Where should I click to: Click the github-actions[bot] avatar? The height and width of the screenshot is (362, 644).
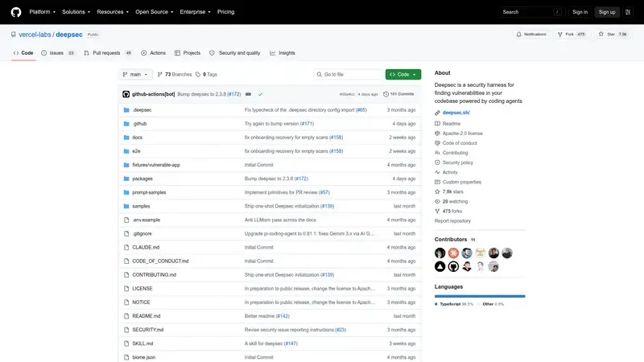(x=126, y=94)
